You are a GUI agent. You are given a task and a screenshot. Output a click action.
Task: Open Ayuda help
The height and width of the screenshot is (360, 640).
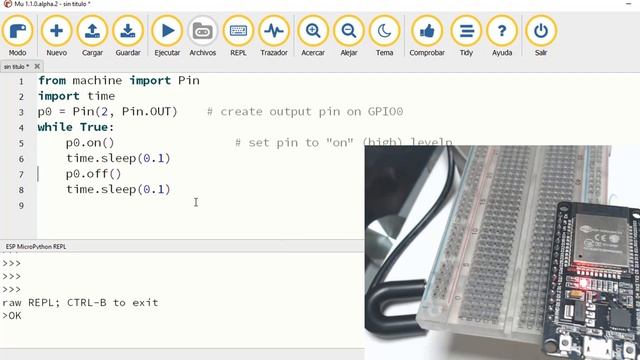tap(502, 36)
